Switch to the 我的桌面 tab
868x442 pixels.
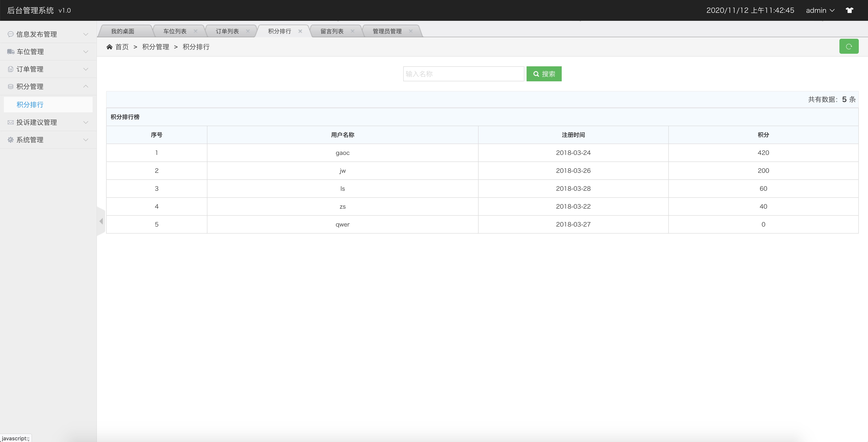123,31
